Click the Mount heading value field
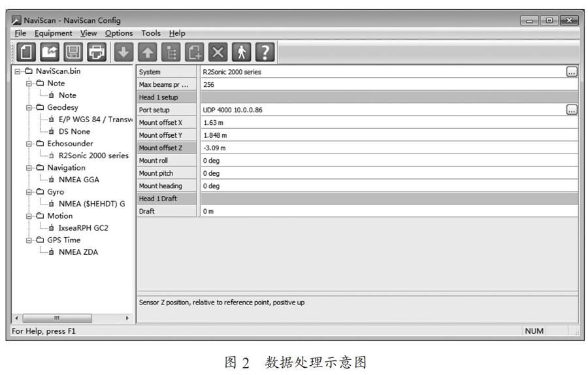 click(x=389, y=186)
